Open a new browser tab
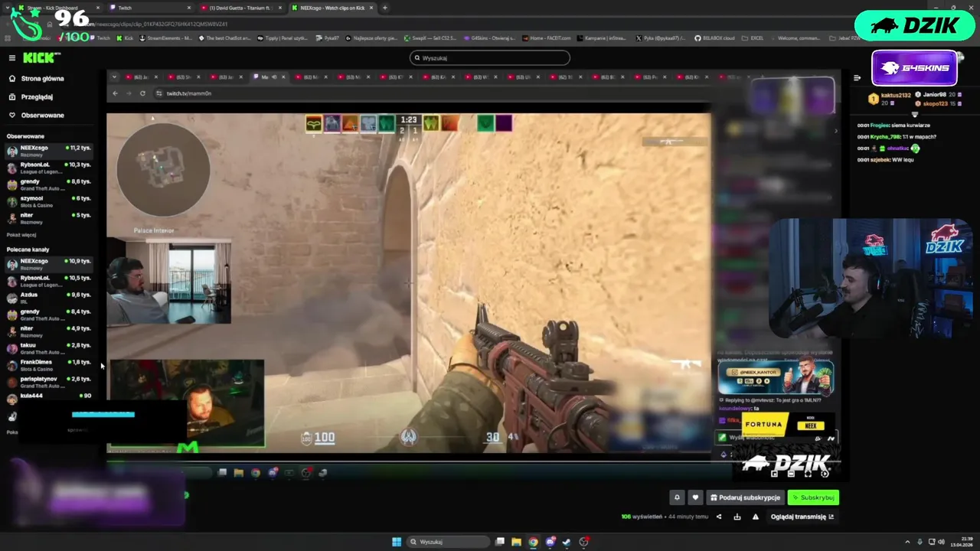This screenshot has height=551, width=980. (385, 8)
